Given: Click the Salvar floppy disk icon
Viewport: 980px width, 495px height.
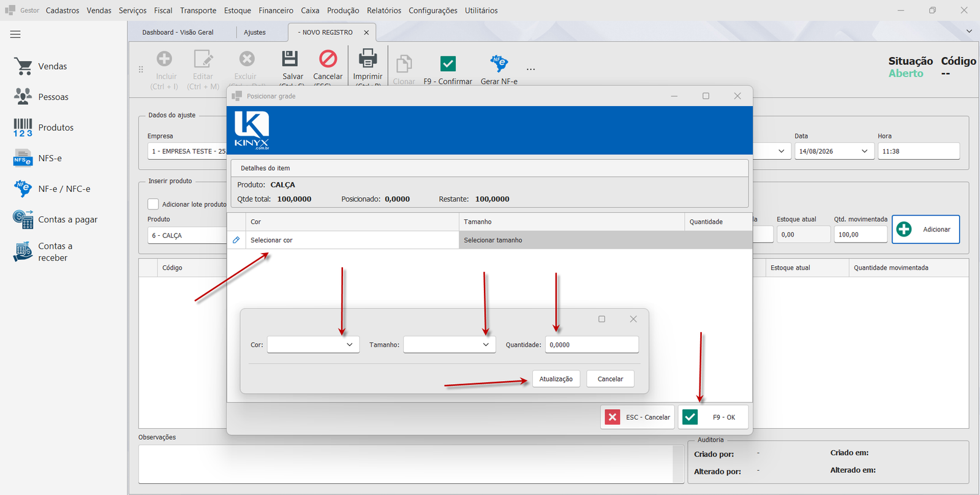Looking at the screenshot, I should click(x=290, y=59).
